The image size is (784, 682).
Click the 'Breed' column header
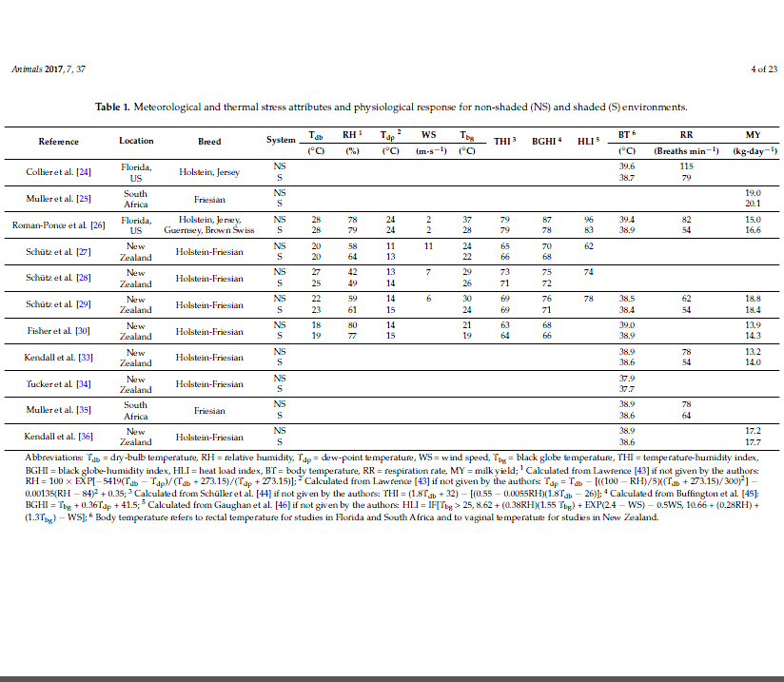209,142
